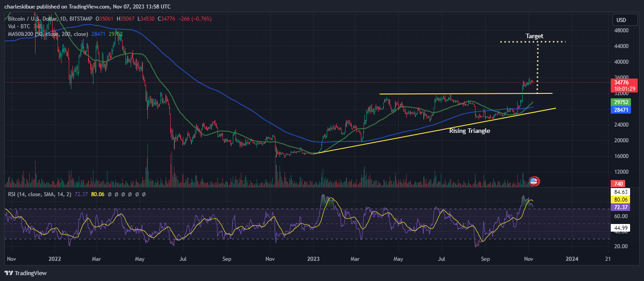Click the open value O35061

click(105, 19)
